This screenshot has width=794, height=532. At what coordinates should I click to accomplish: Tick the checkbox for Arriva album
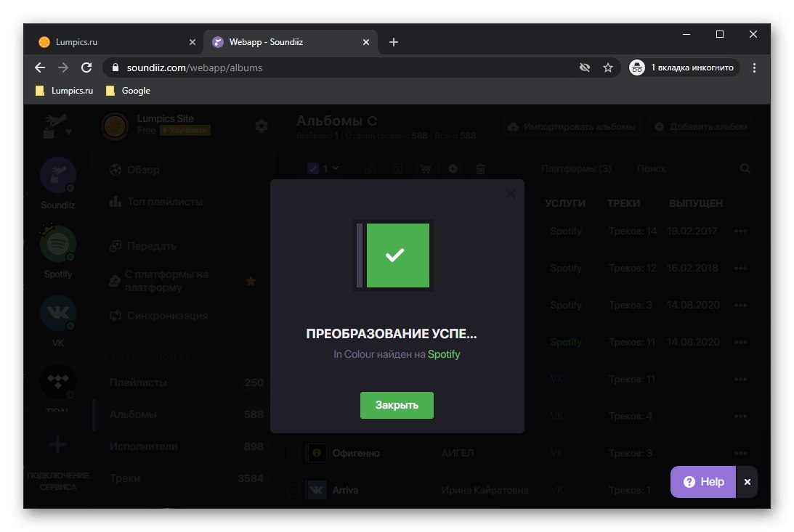pyautogui.click(x=293, y=490)
